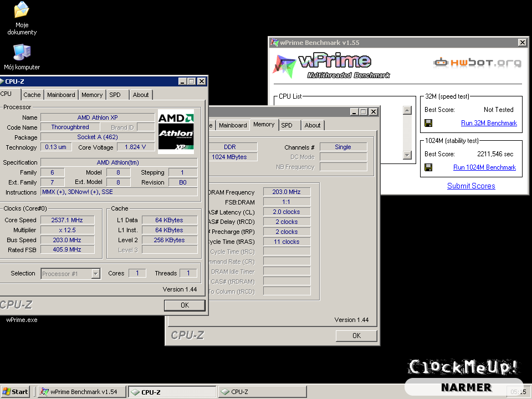Viewport: 532px width, 399px height.
Task: Click the CAS Latency value 2.0 clocks
Action: coord(287,212)
